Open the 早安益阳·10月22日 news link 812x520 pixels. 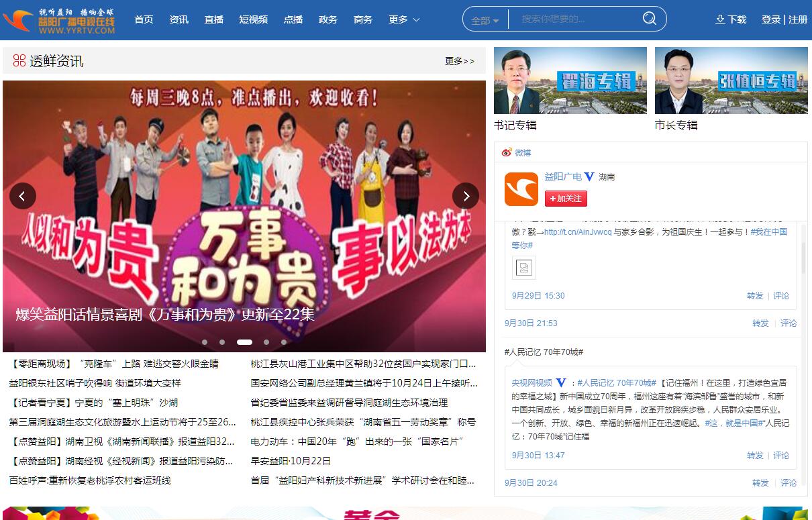pyautogui.click(x=291, y=461)
